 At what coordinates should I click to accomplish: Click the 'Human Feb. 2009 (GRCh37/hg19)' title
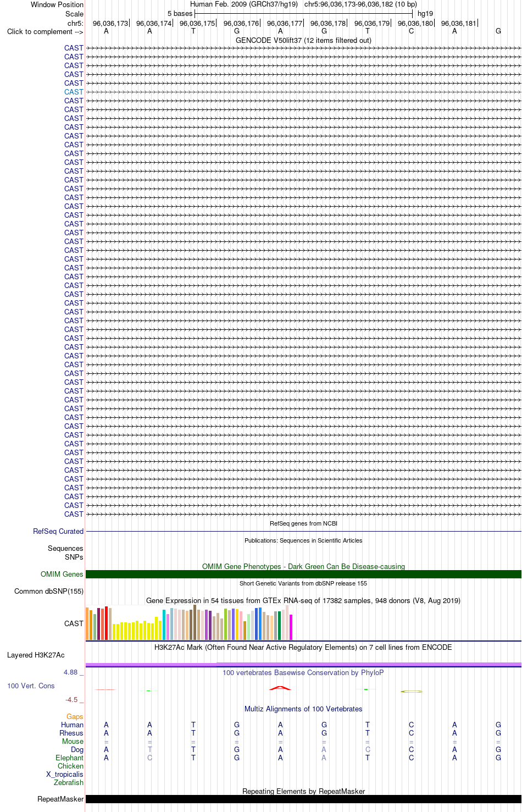pos(244,4)
